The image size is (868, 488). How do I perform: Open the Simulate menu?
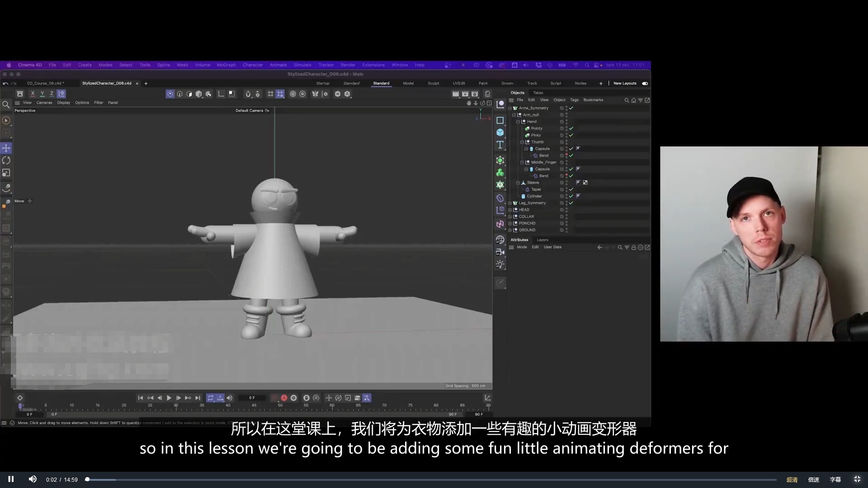click(x=302, y=65)
